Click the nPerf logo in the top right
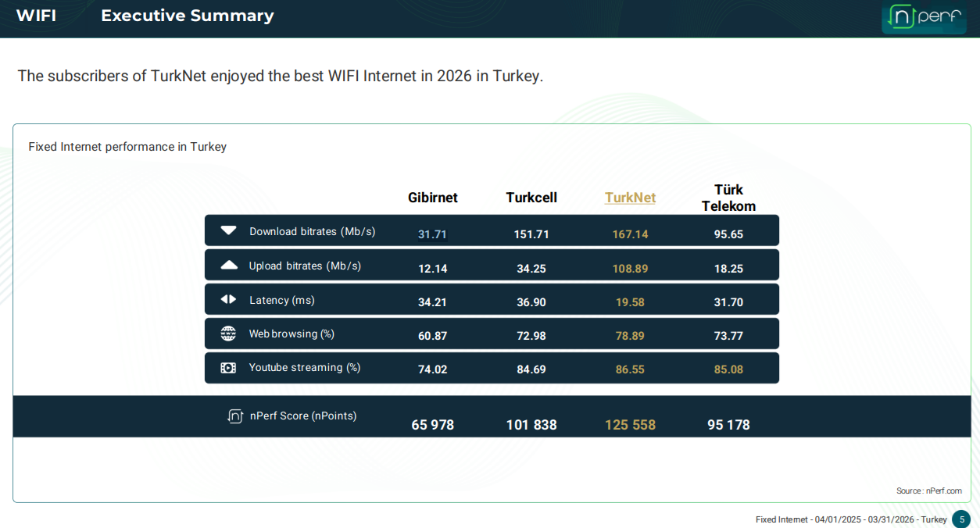This screenshot has width=980, height=528. [x=924, y=17]
